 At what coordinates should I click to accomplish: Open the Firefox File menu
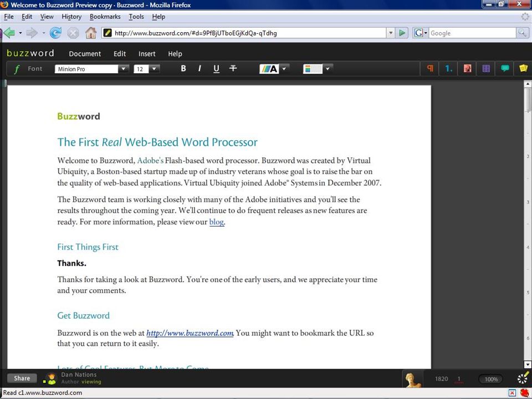coord(8,17)
